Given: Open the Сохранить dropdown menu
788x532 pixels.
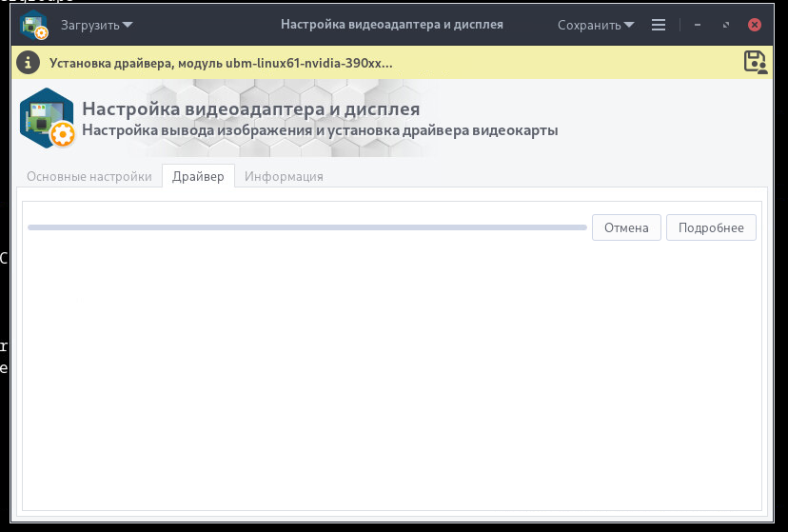Looking at the screenshot, I should tap(596, 25).
